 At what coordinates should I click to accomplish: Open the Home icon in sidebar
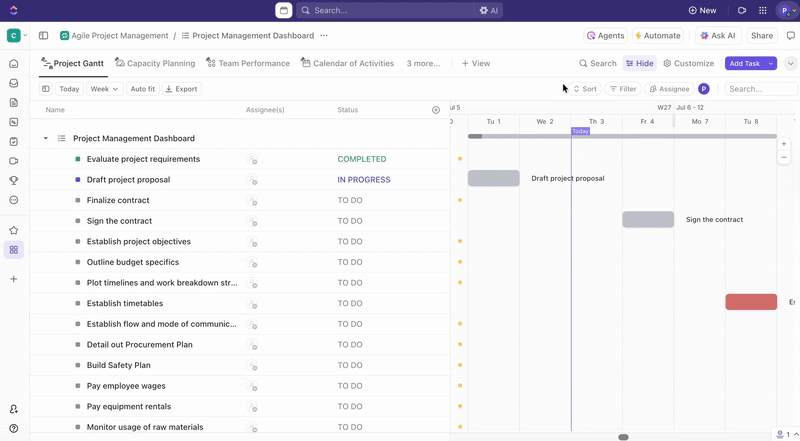(x=14, y=64)
